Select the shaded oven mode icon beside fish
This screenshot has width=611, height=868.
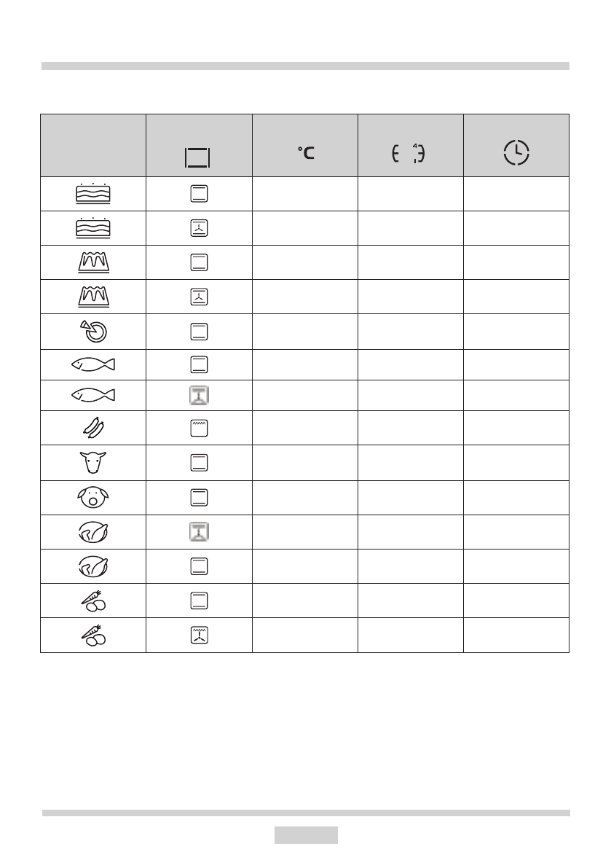coord(199,395)
